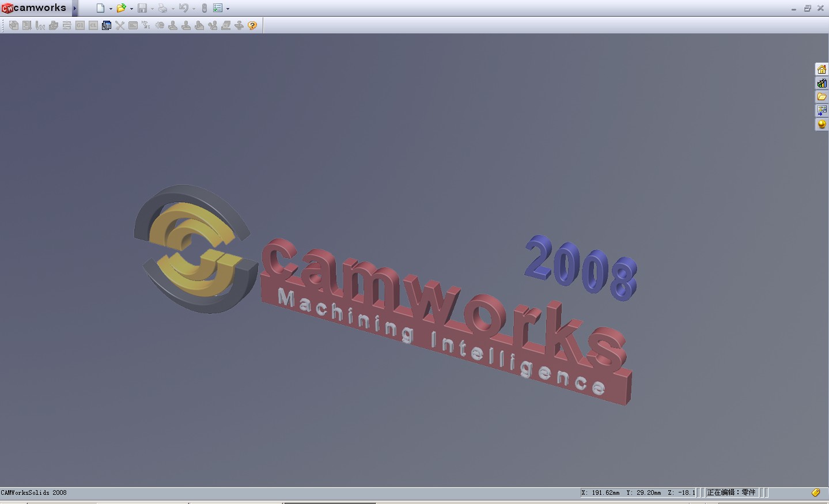
Task: Click the 正在编辑：零件 status text
Action: click(731, 492)
